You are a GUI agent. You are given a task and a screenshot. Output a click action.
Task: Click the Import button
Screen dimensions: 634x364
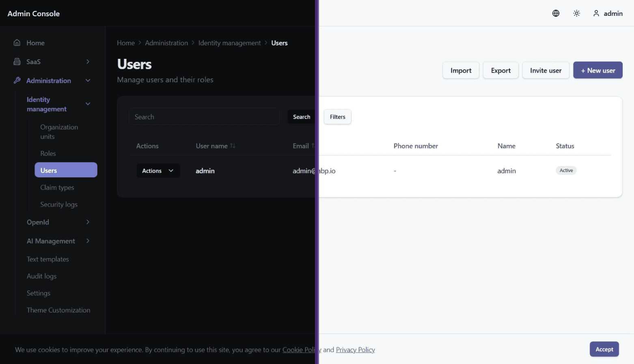coord(461,70)
